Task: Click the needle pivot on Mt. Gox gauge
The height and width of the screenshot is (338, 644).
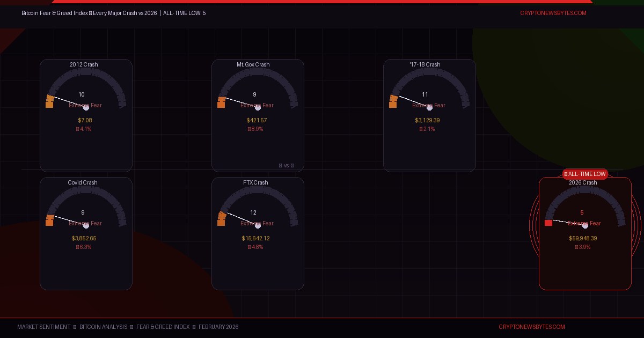Action: (x=258, y=107)
